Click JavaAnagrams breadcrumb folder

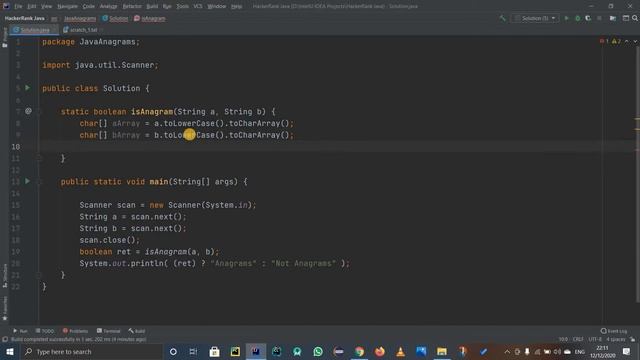pos(80,18)
